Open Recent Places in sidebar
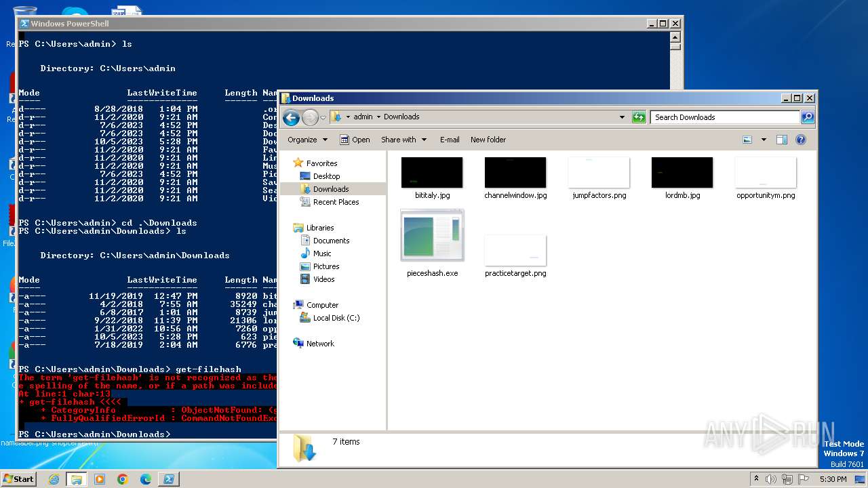The image size is (868, 488). 336,202
